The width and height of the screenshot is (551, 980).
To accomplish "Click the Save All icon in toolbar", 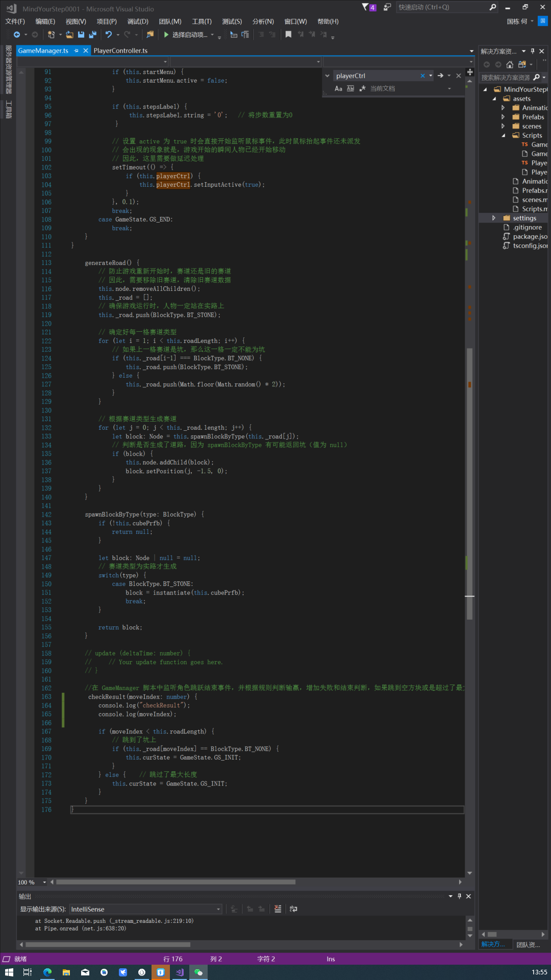I will coord(92,35).
